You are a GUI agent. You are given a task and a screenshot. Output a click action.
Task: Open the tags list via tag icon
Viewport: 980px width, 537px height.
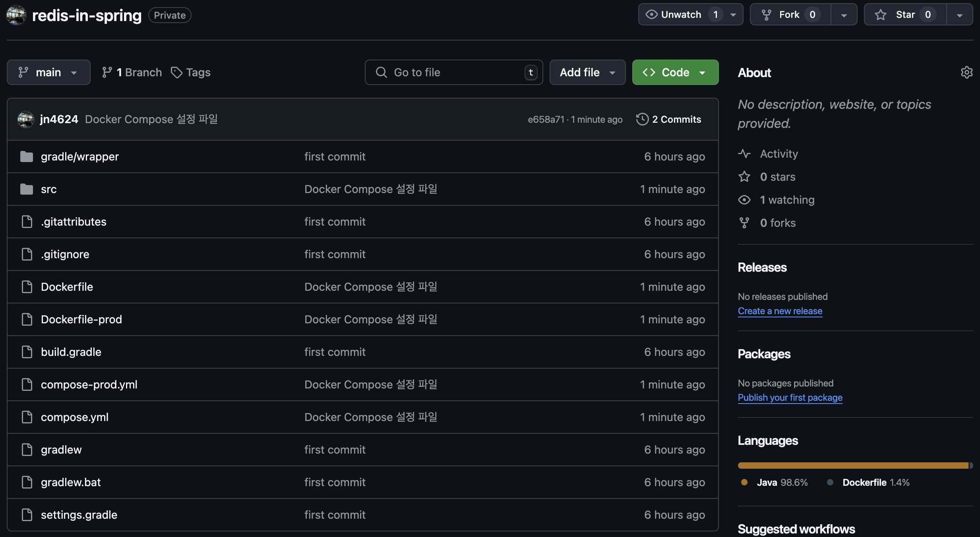point(177,72)
